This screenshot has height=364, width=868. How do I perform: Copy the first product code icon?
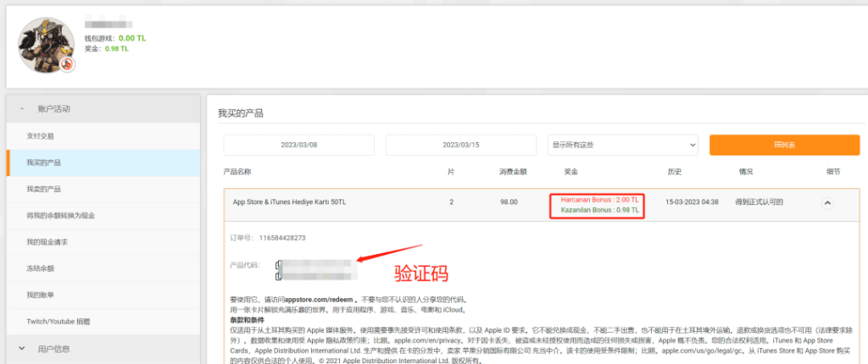pyautogui.click(x=278, y=264)
